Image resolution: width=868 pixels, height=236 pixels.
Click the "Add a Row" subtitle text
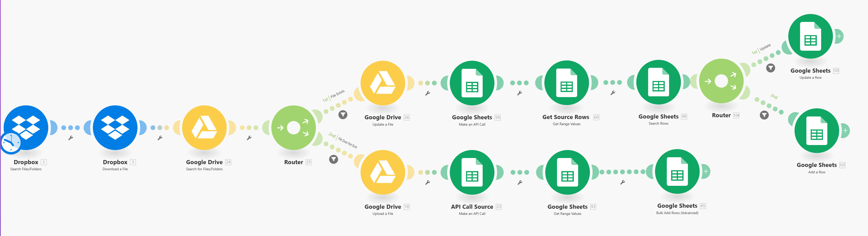coord(817,172)
